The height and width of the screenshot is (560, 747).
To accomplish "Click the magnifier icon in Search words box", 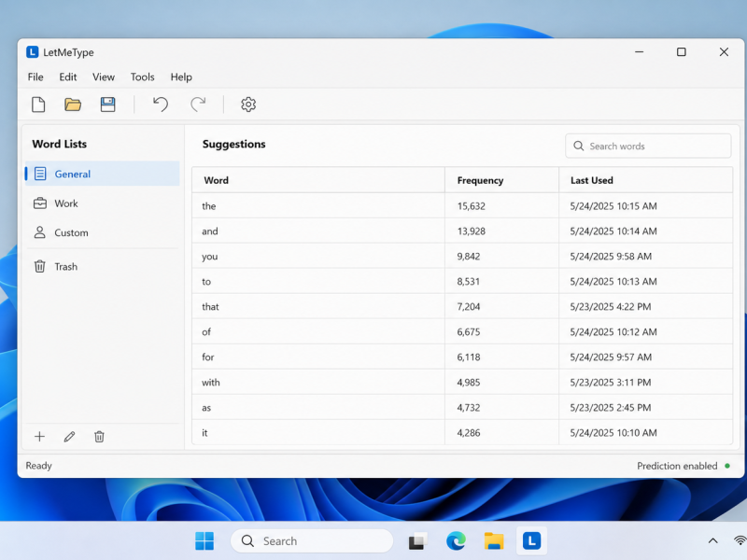I will coord(578,146).
